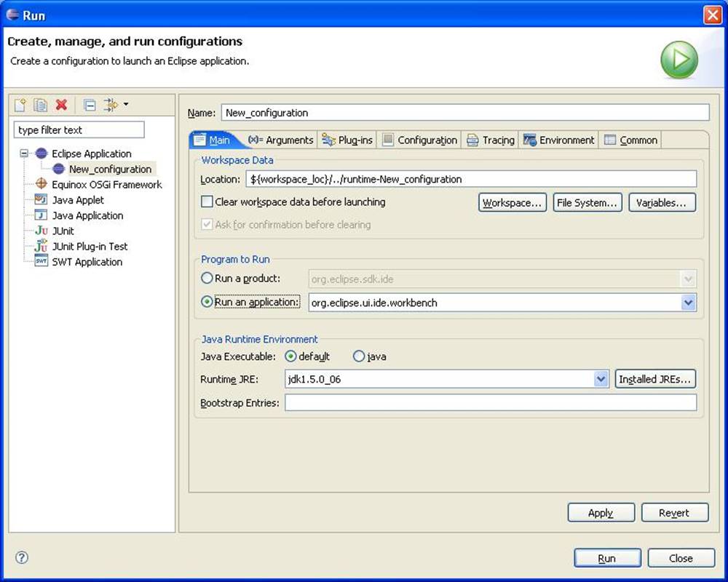Select Equinox OSGi Framework entry

coord(106,185)
